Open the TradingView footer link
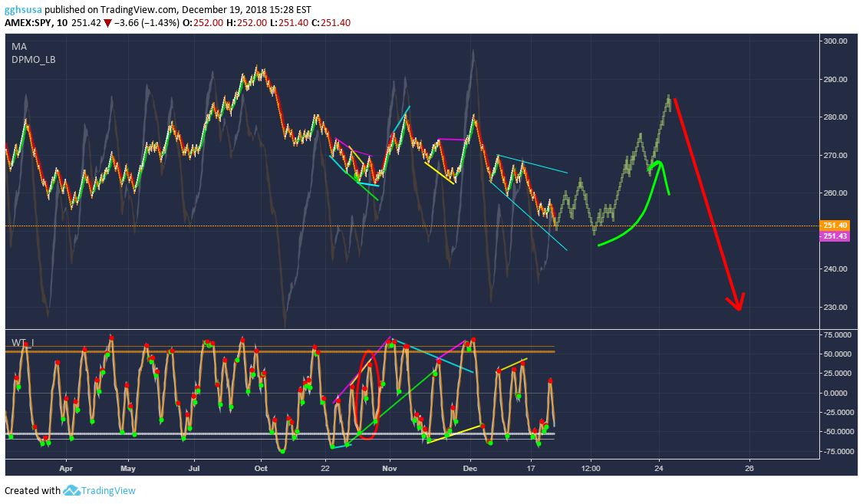Viewport: 863px width, 504px height. click(108, 490)
